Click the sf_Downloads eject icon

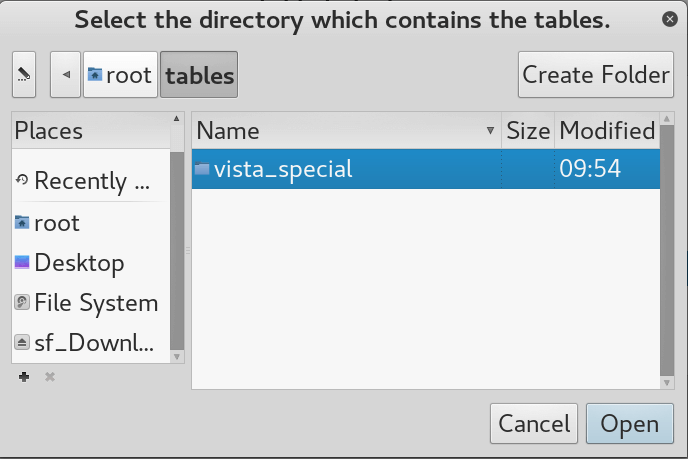coord(22,343)
